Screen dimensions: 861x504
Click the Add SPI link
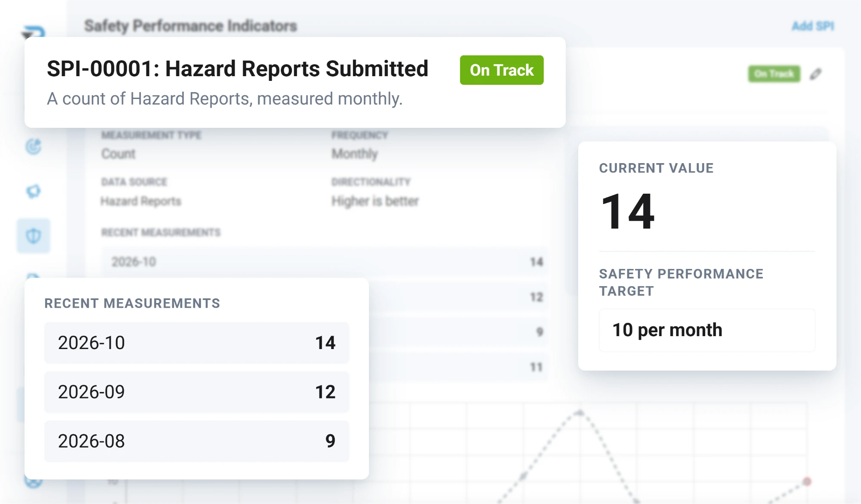tap(813, 26)
